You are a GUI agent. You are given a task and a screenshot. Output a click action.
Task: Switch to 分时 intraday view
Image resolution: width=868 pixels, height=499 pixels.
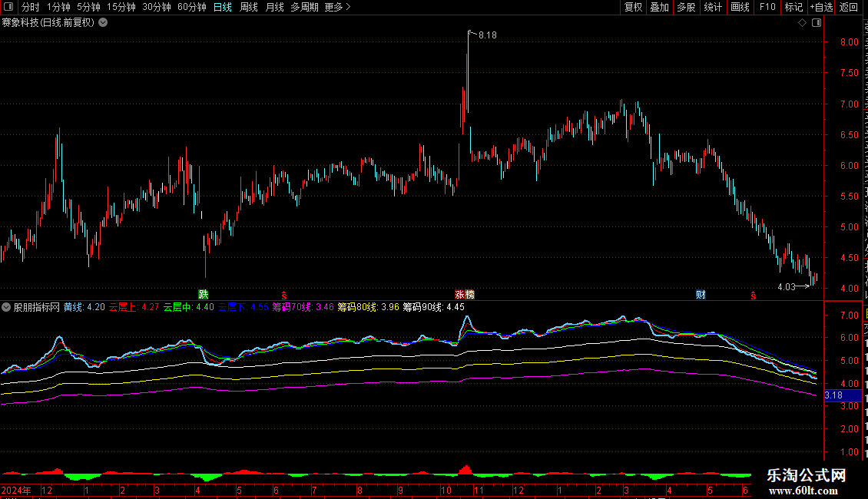click(31, 7)
